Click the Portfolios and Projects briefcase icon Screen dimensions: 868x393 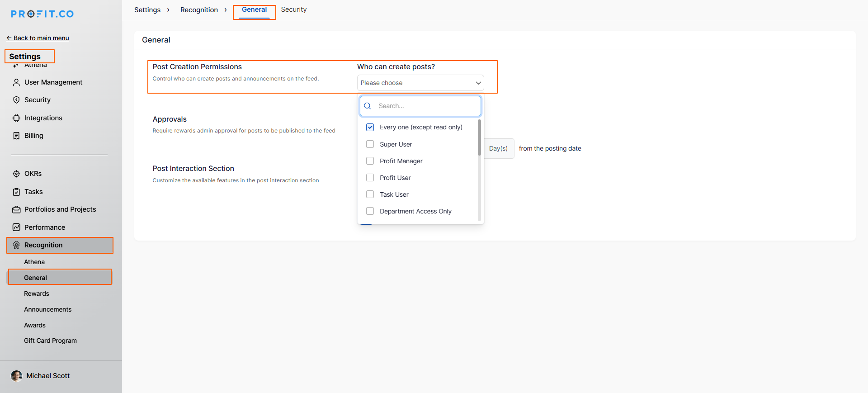16,209
